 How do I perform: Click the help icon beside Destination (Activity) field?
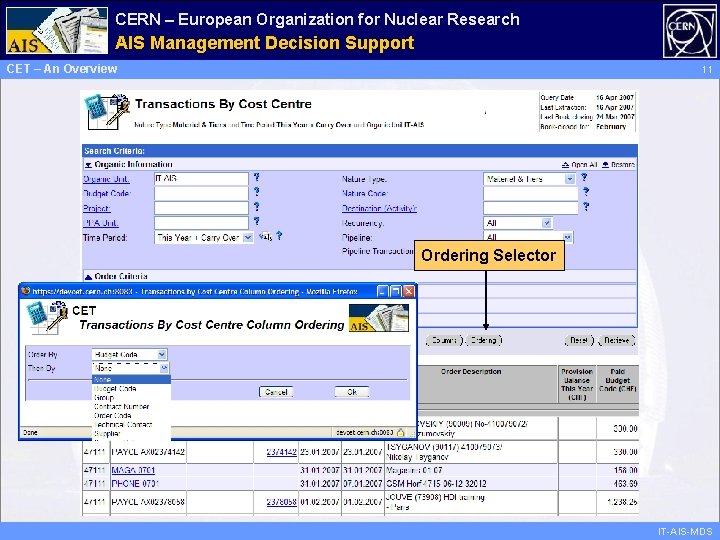(585, 206)
